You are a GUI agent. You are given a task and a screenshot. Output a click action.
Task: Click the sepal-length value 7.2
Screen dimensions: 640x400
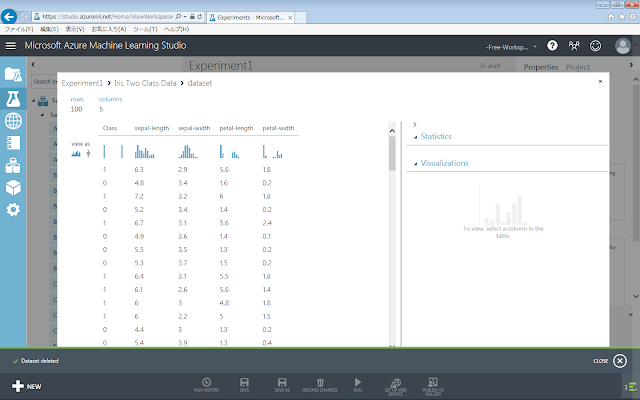point(139,196)
